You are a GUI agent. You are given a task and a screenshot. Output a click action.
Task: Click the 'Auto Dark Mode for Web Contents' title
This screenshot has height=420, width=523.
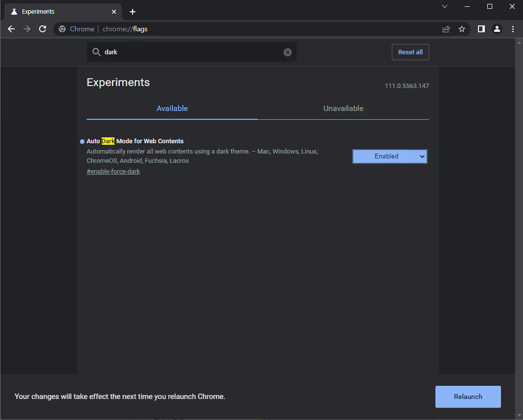(135, 141)
